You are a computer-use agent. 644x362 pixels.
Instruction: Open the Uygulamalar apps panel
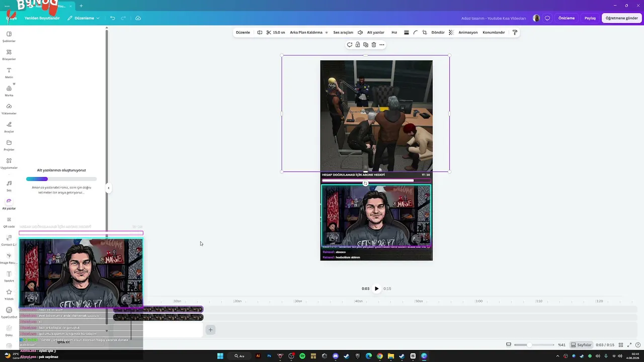[9, 163]
